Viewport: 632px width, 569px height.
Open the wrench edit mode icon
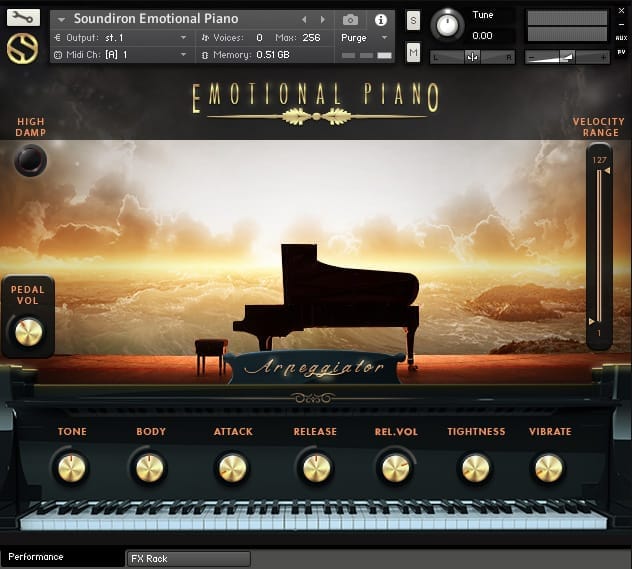point(23,17)
